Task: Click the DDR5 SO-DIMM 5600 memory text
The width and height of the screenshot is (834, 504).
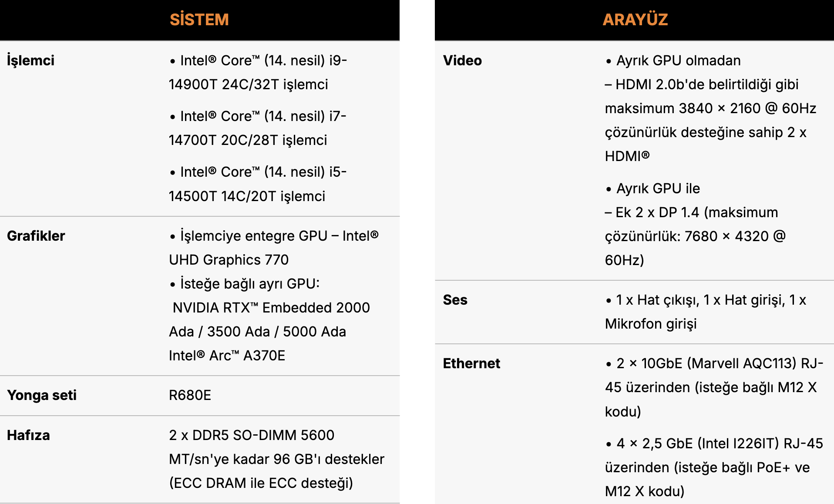Action: point(252,435)
